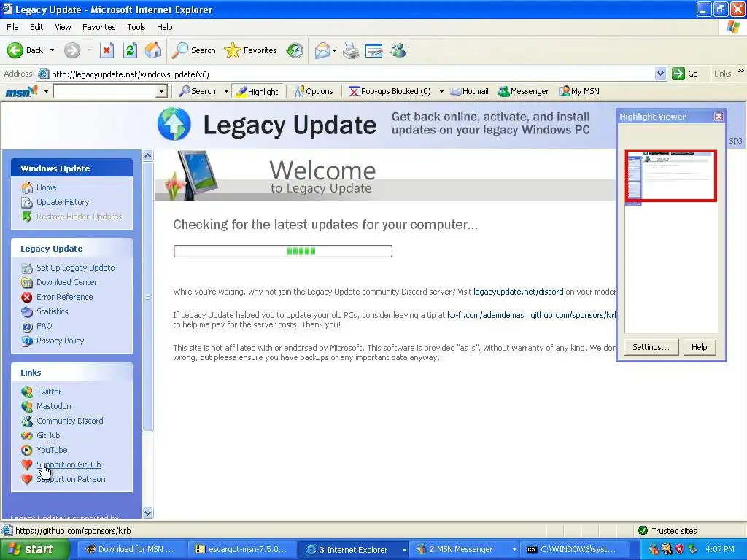The width and height of the screenshot is (747, 560).
Task: Click the green Go arrow button
Action: pyautogui.click(x=678, y=74)
